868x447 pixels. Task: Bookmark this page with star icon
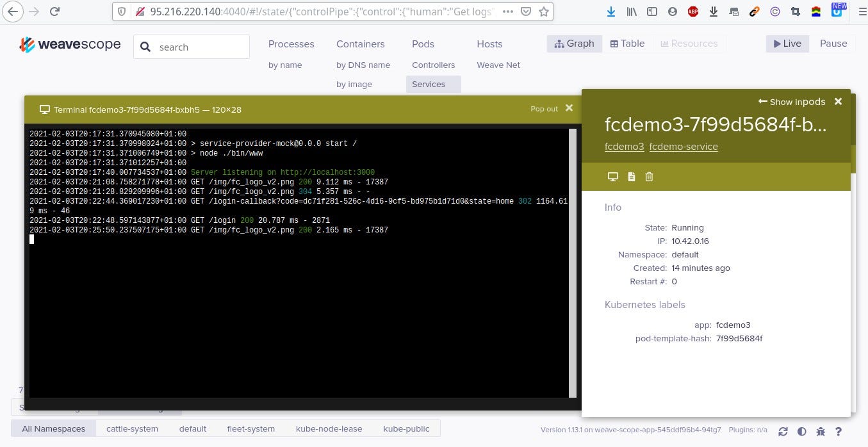544,11
